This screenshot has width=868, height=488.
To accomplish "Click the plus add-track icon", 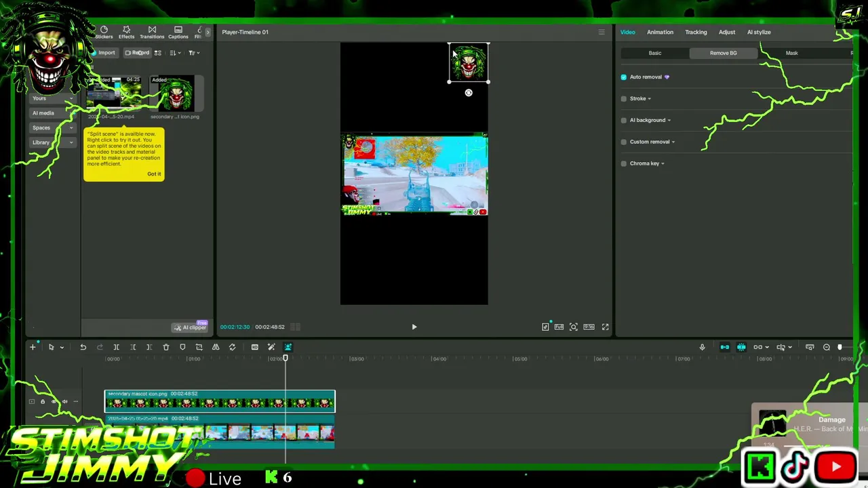I will point(33,347).
